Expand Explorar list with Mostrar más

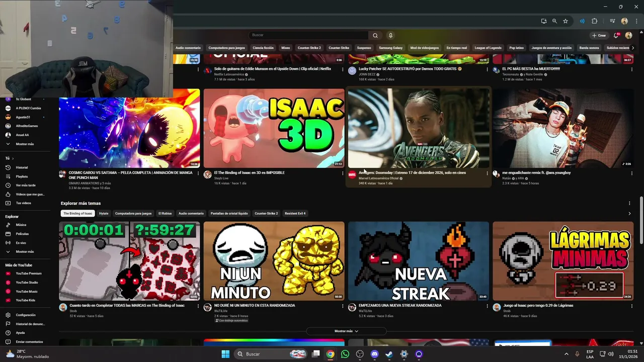tap(25, 251)
